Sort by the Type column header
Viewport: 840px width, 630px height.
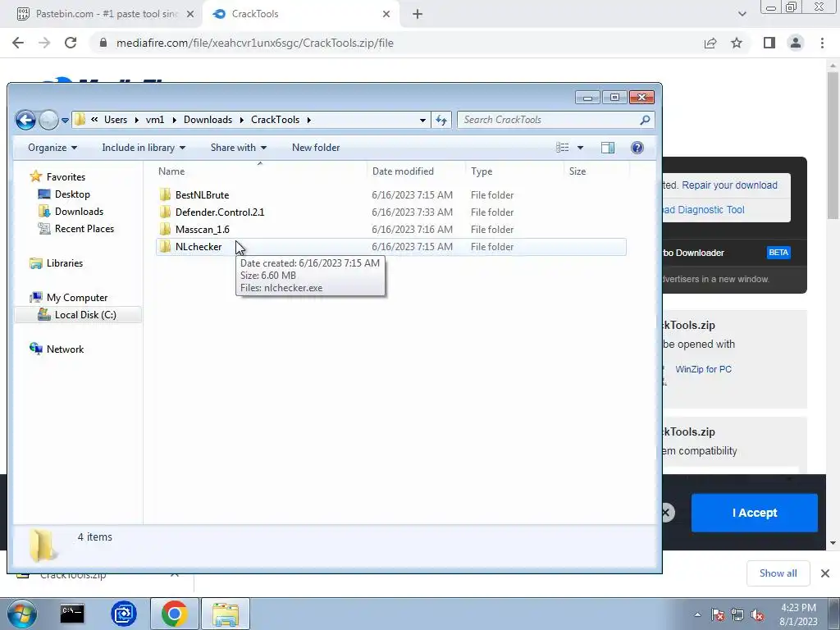(x=482, y=171)
